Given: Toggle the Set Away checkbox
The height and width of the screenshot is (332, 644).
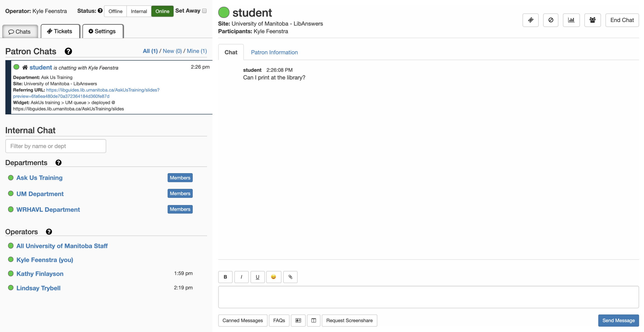Looking at the screenshot, I should point(204,11).
